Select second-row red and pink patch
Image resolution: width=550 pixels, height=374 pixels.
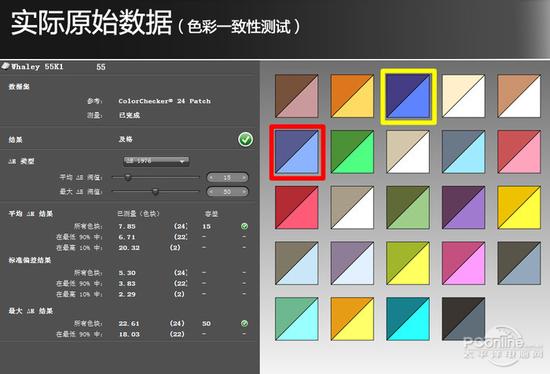519,152
